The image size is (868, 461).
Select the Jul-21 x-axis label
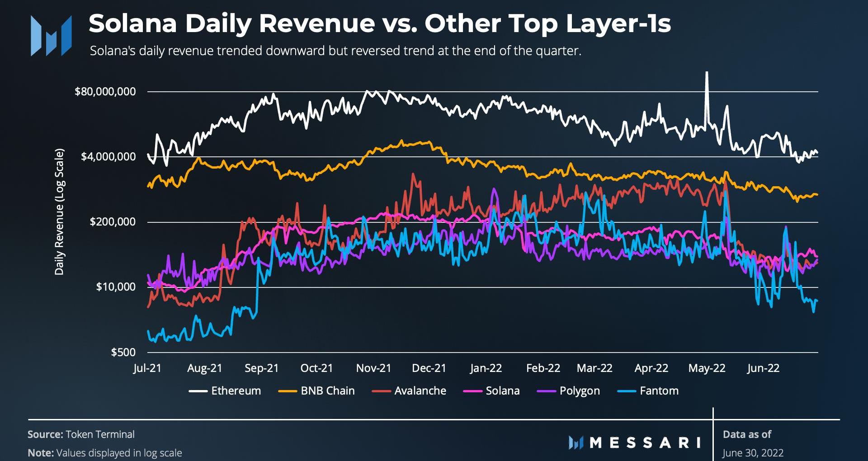[147, 368]
